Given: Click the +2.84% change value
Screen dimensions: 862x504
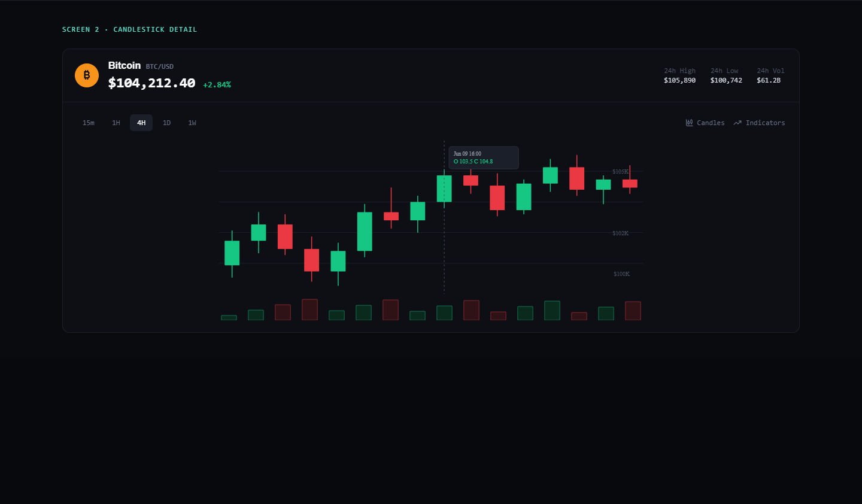Looking at the screenshot, I should [217, 85].
